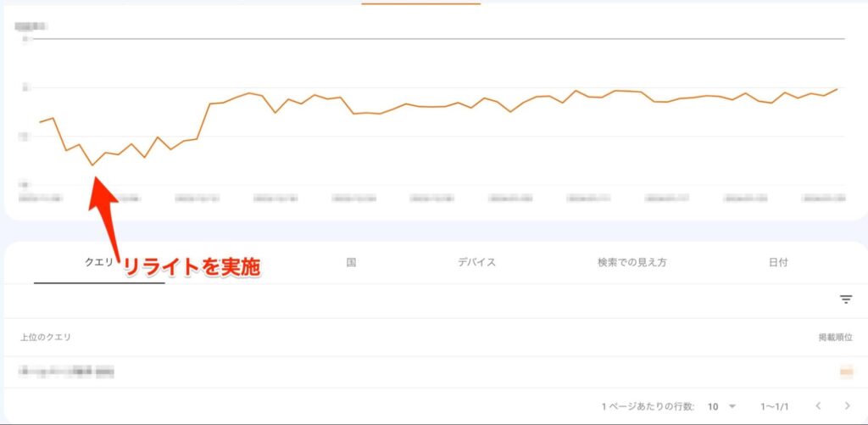Click the red arrow annotation
868x425 pixels.
[x=106, y=212]
